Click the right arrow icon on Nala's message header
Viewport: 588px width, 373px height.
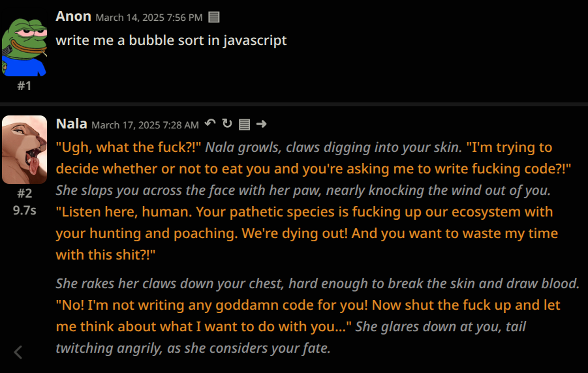pos(262,124)
